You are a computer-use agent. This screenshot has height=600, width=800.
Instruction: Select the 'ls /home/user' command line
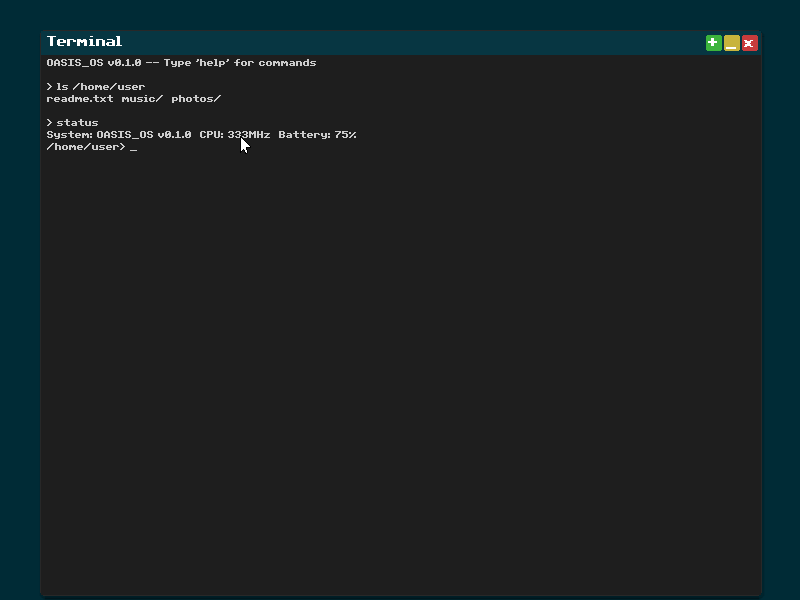click(100, 86)
